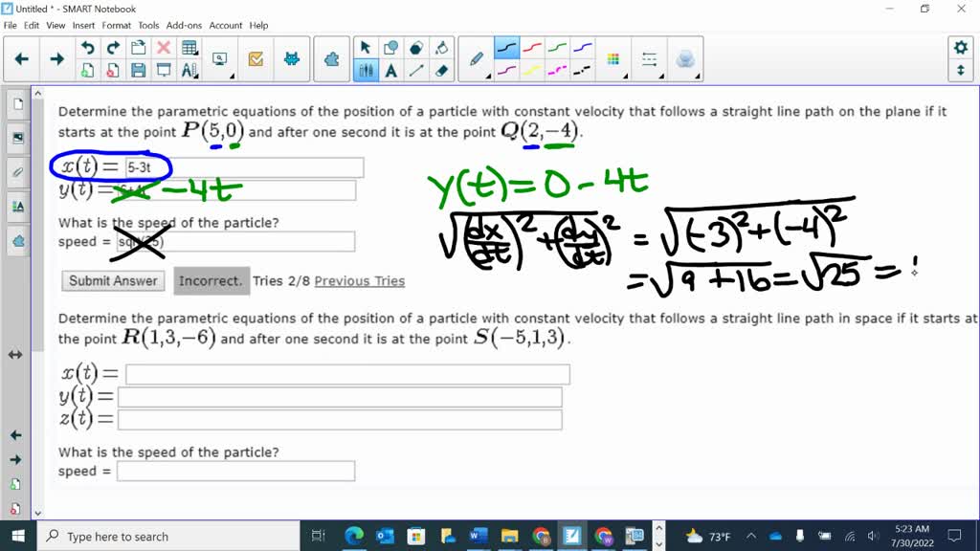Image resolution: width=980 pixels, height=551 pixels.
Task: Open the Page Sorter sidebar panel
Action: 17,103
